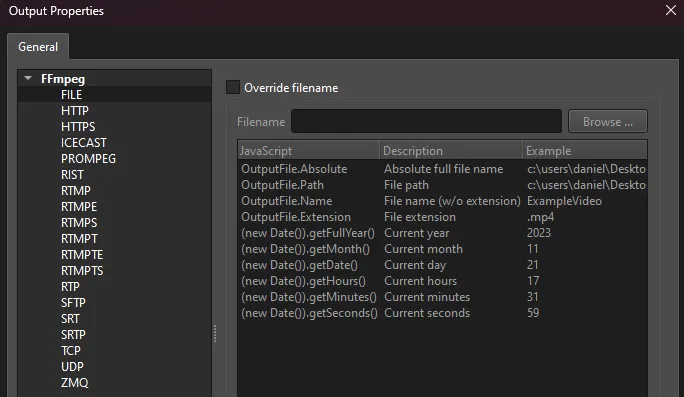Image resolution: width=684 pixels, height=397 pixels.
Task: Select the getDate() JavaScript row
Action: (x=442, y=265)
